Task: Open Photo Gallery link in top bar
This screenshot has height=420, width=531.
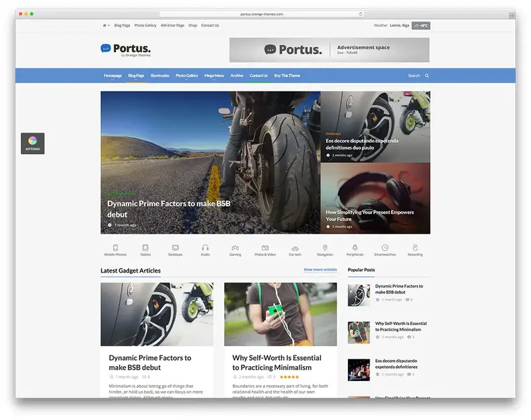Action: (x=145, y=26)
